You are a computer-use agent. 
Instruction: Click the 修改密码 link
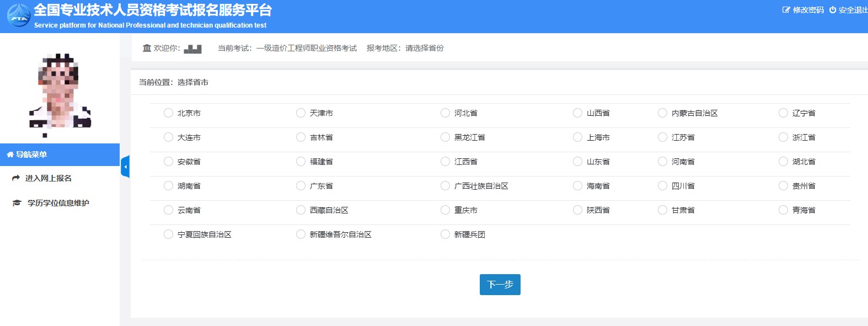808,10
